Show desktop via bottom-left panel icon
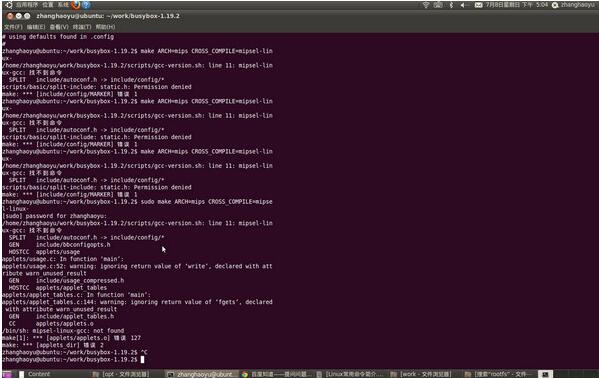This screenshot has width=599, height=379. pyautogui.click(x=7, y=374)
